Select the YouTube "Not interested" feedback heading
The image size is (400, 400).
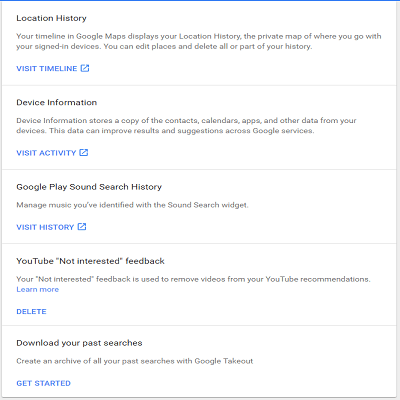click(x=90, y=261)
